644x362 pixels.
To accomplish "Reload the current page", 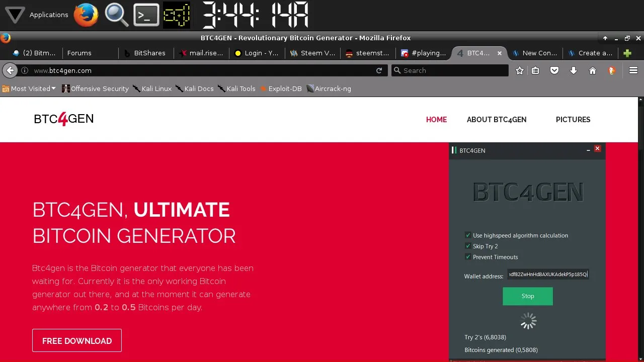I will (x=379, y=70).
